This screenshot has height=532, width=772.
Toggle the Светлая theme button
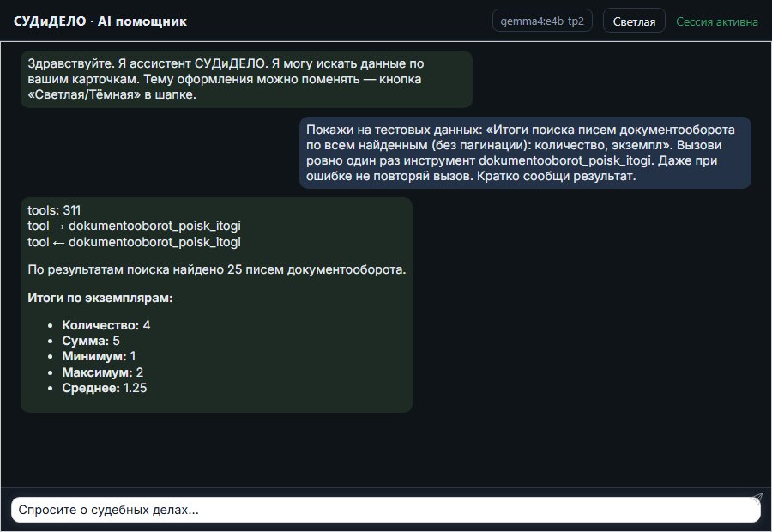coord(634,21)
